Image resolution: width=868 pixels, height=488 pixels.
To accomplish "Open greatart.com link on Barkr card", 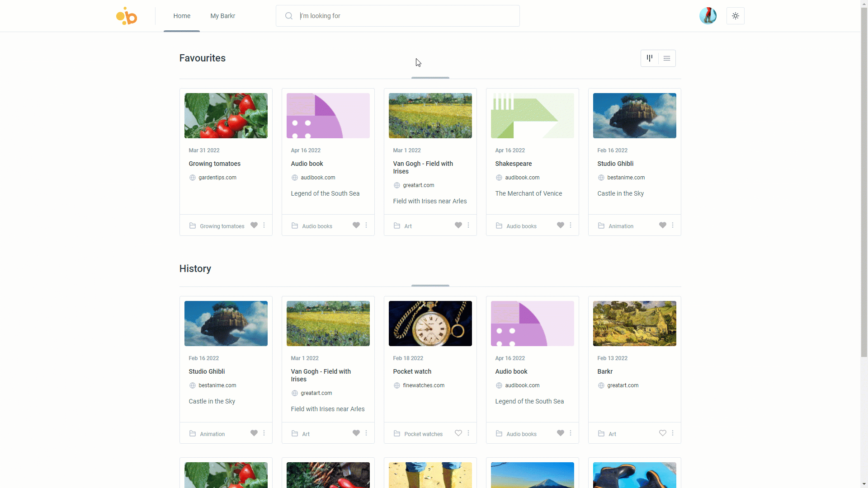I will pyautogui.click(x=623, y=385).
